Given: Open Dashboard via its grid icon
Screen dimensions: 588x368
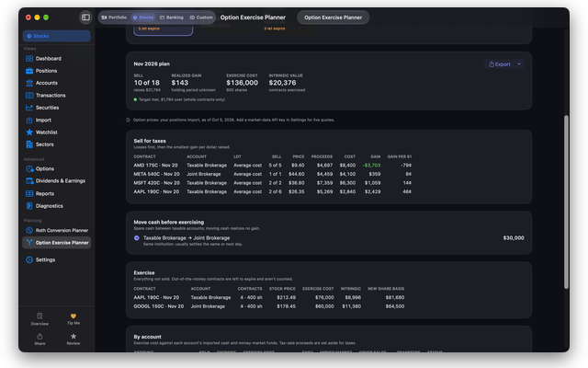Looking at the screenshot, I should (x=29, y=59).
